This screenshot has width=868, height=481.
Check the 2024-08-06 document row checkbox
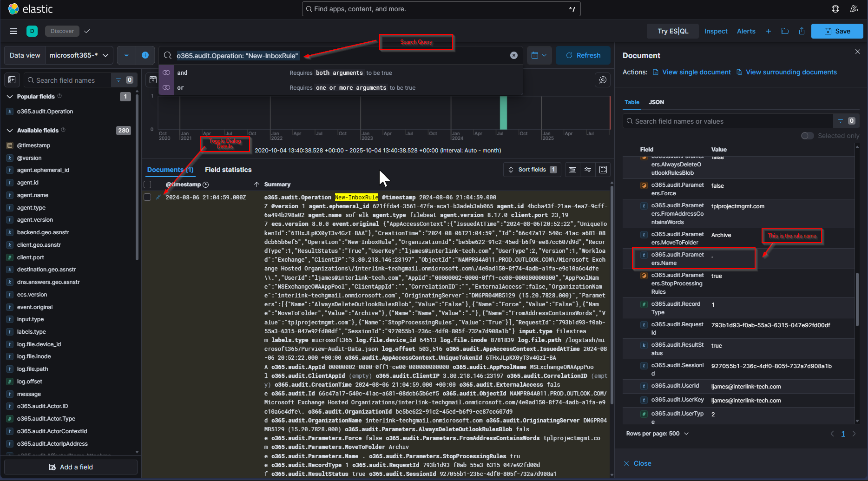point(147,198)
